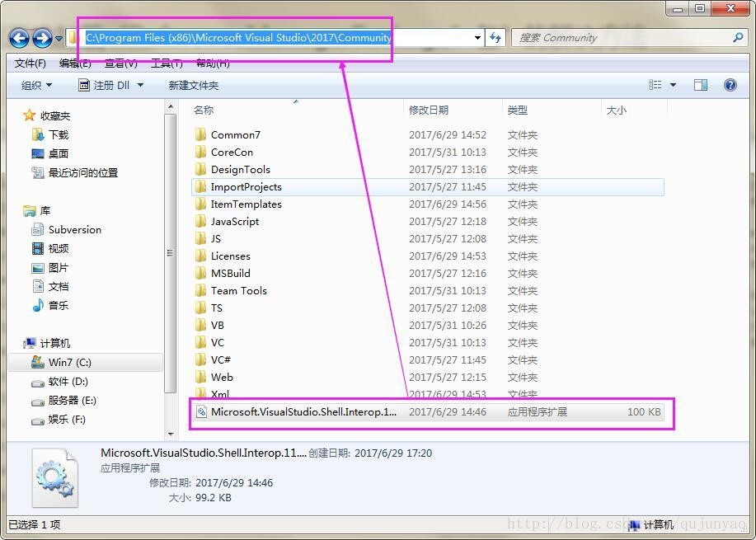Click the navigation pane scroll down arrow

tap(171, 434)
